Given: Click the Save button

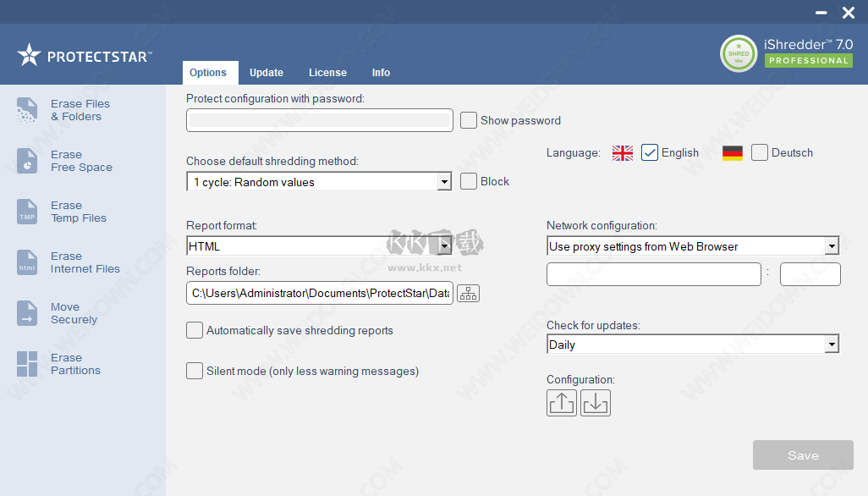Looking at the screenshot, I should pyautogui.click(x=803, y=455).
